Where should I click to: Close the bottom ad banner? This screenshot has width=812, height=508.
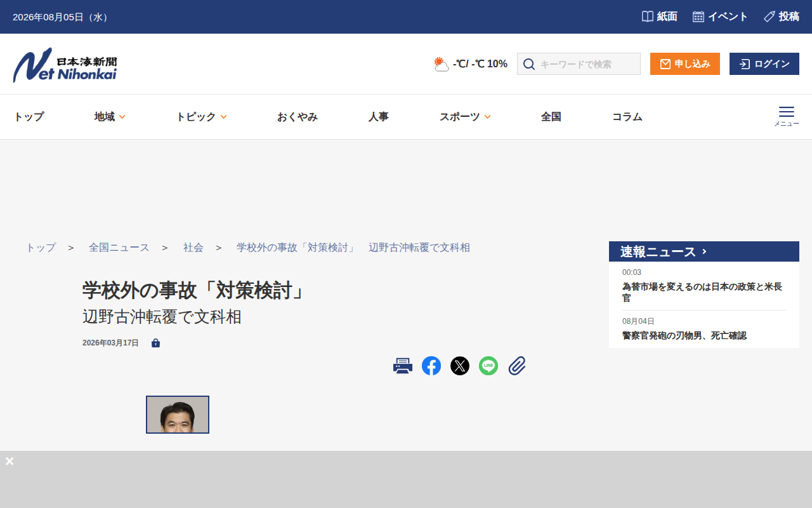click(x=10, y=461)
